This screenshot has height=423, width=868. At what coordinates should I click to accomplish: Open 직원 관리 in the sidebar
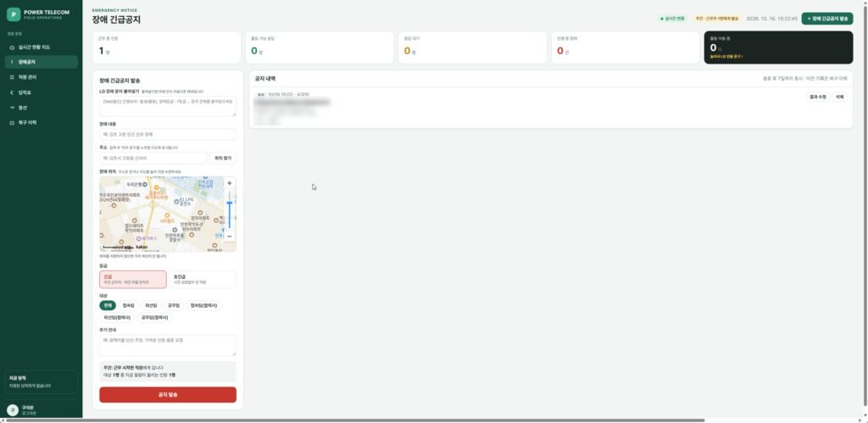click(x=41, y=77)
